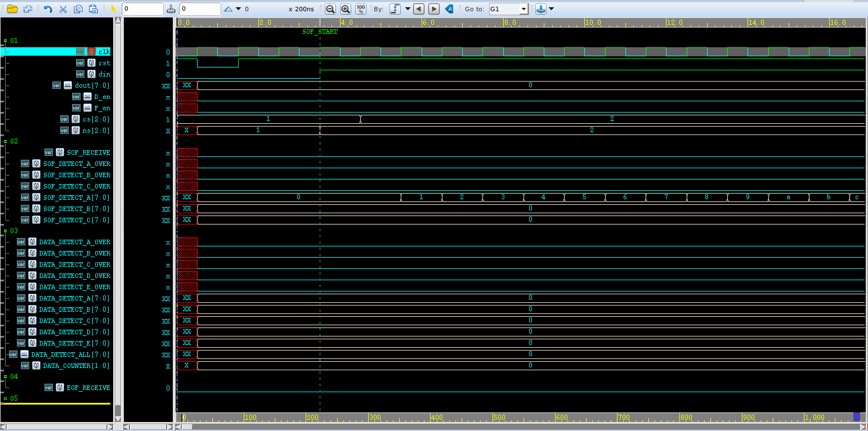Click the net icon next to DATA_DETECT_ALL[7:0]

pos(24,354)
